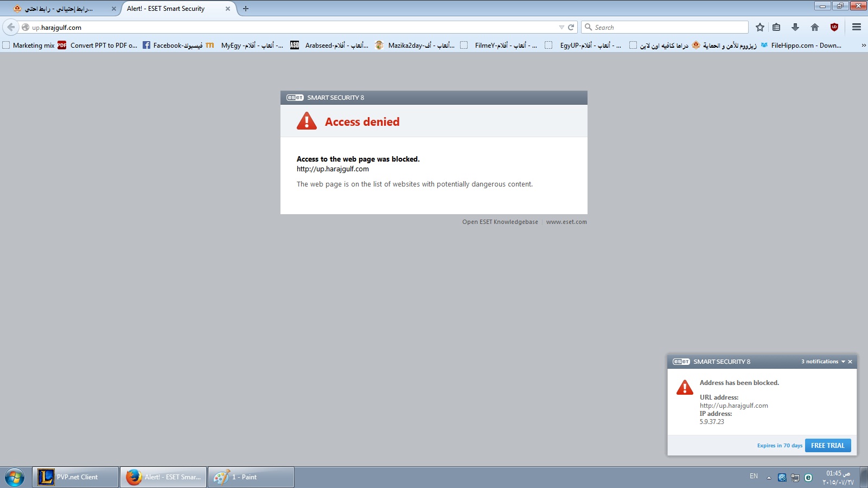Screen dimensions: 868x488
Task: Close the Alert! - ESET Smart Security tab
Action: click(228, 9)
